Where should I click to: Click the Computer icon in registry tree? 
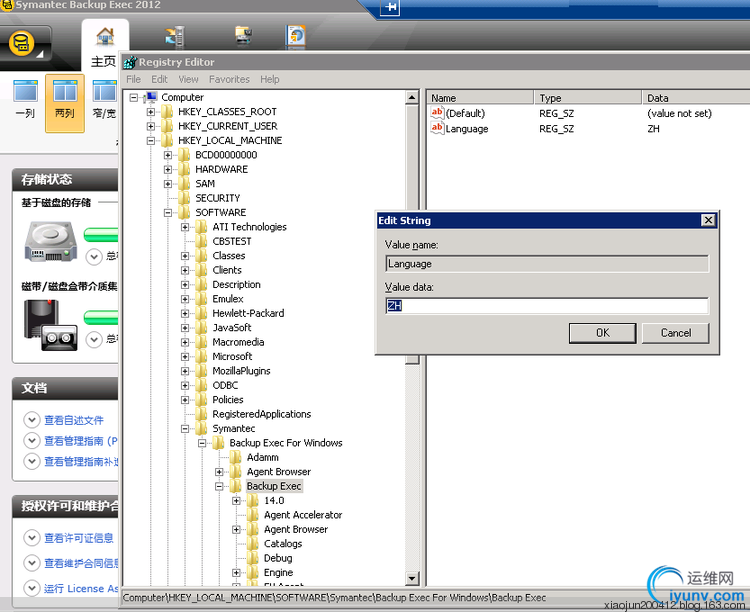tap(151, 97)
